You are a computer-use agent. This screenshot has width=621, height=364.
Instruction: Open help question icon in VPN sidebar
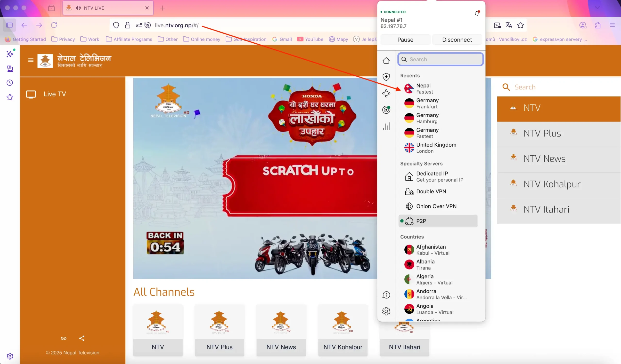click(x=386, y=295)
